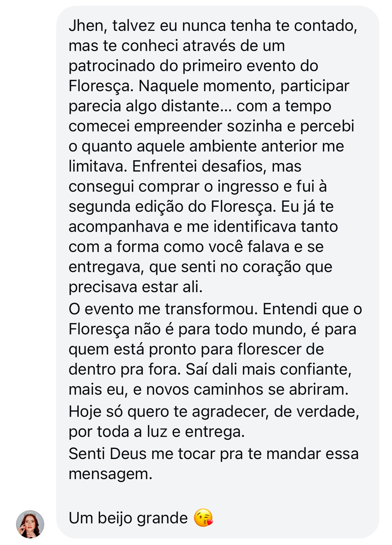Screen dimensions: 392x545
Task: Click the word "acompanhava" in the message
Action: (x=119, y=227)
